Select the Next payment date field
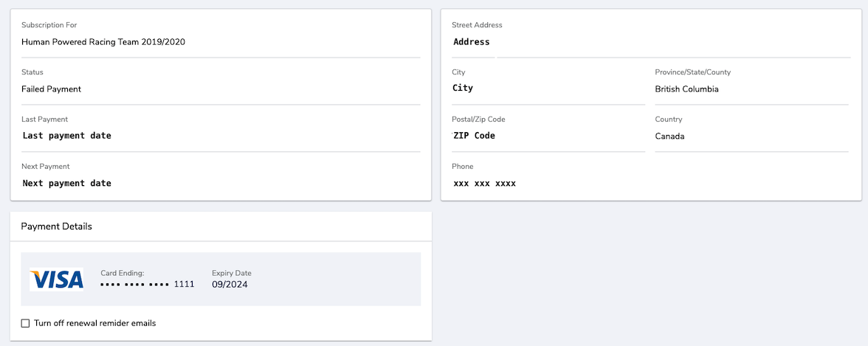The width and height of the screenshot is (868, 346). [220, 183]
